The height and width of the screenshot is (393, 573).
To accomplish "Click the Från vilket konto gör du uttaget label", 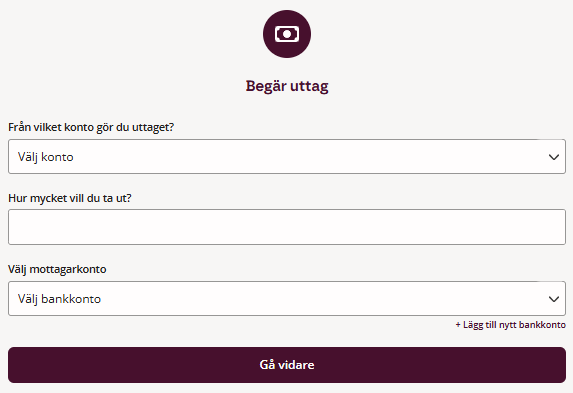I will pos(91,127).
